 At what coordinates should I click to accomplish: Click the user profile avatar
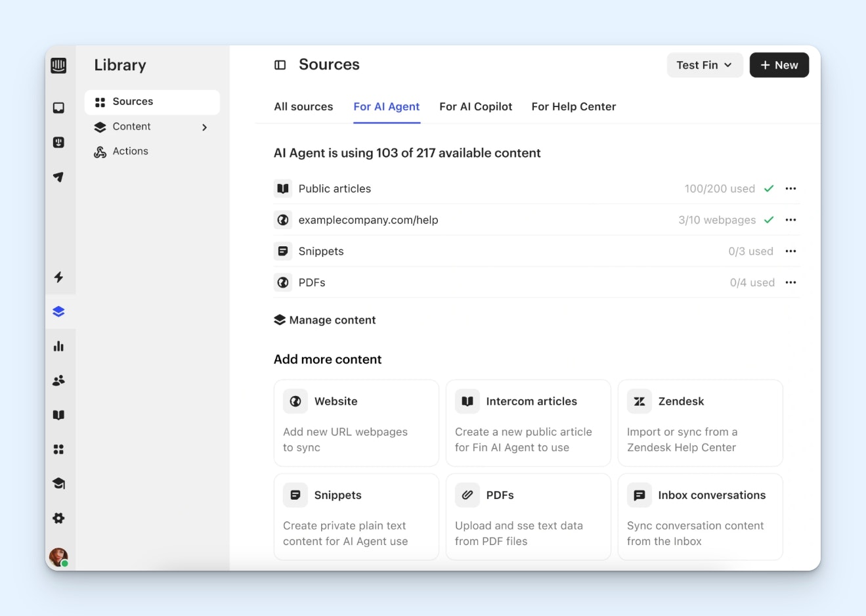coord(58,557)
